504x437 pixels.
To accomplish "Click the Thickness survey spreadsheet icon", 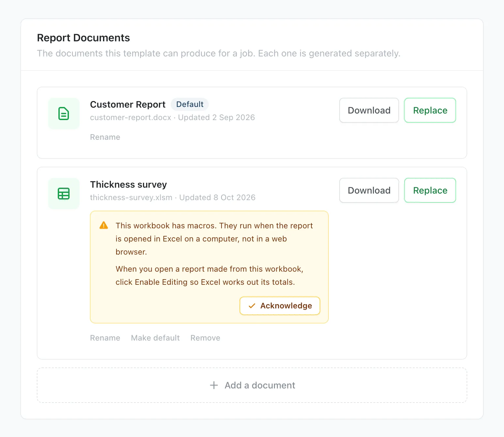I will tap(64, 194).
